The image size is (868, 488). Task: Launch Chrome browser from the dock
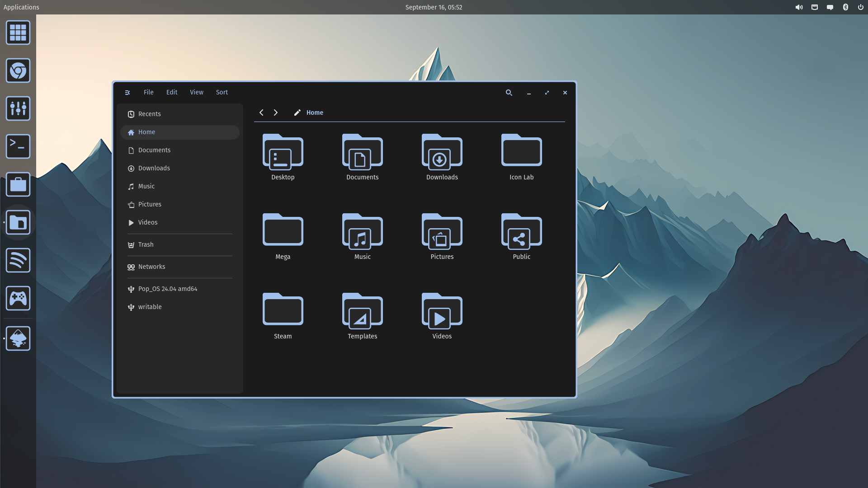coord(18,70)
